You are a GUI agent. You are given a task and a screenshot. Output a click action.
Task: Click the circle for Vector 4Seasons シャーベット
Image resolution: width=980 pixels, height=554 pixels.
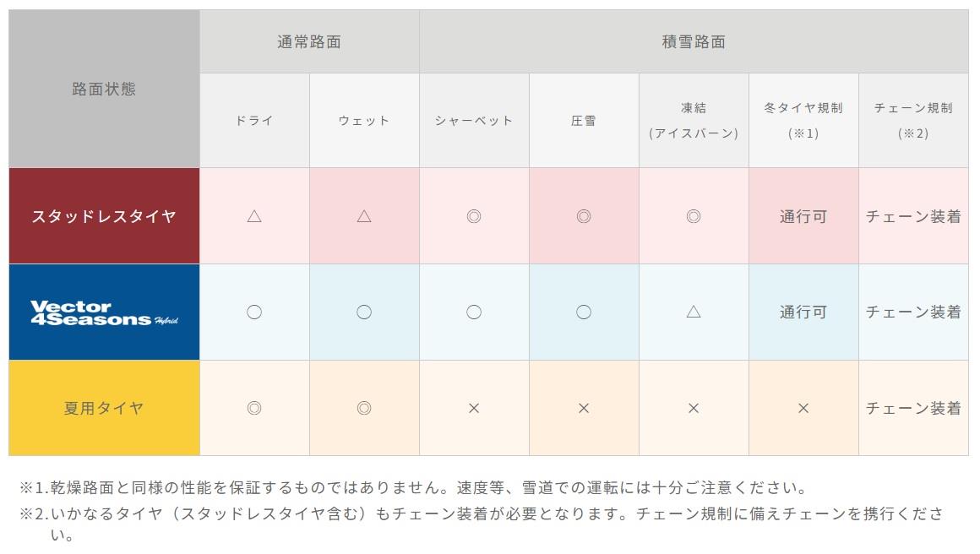(x=474, y=312)
